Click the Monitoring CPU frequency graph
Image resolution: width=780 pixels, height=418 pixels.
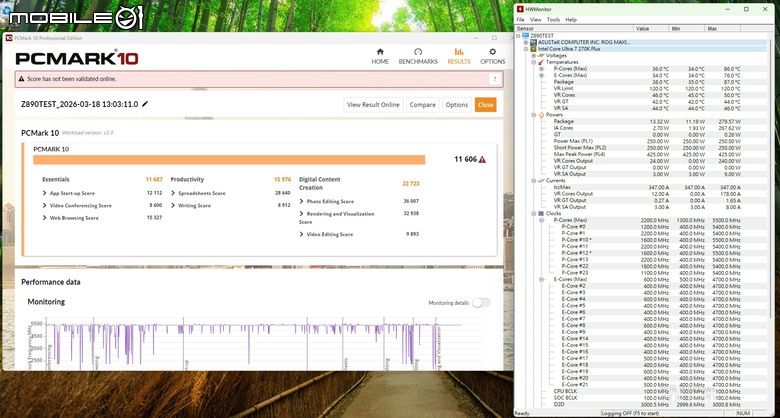[255, 343]
